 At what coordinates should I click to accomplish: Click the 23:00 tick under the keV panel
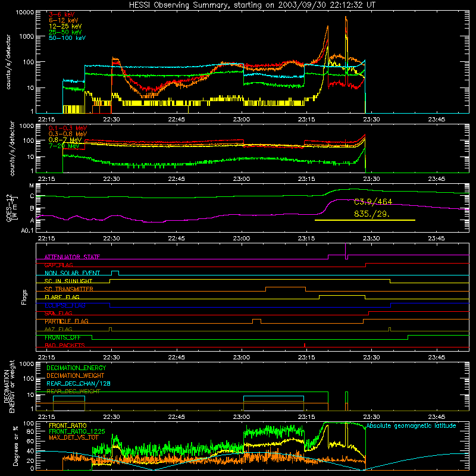click(242, 120)
